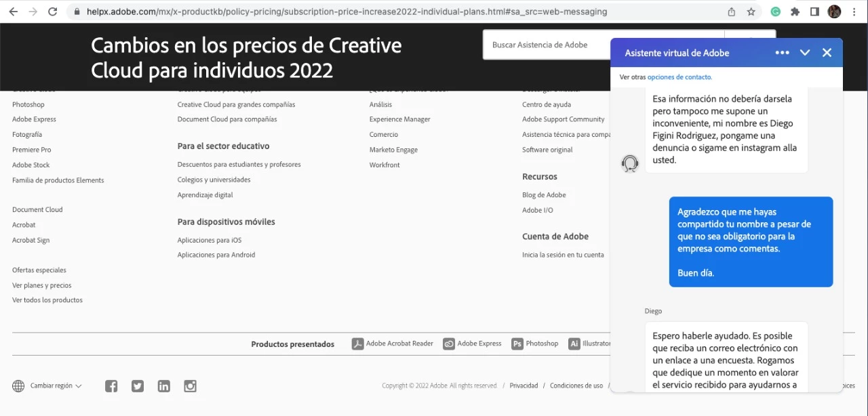Open the Grammarly extension icon
This screenshot has width=868, height=416.
pos(776,12)
